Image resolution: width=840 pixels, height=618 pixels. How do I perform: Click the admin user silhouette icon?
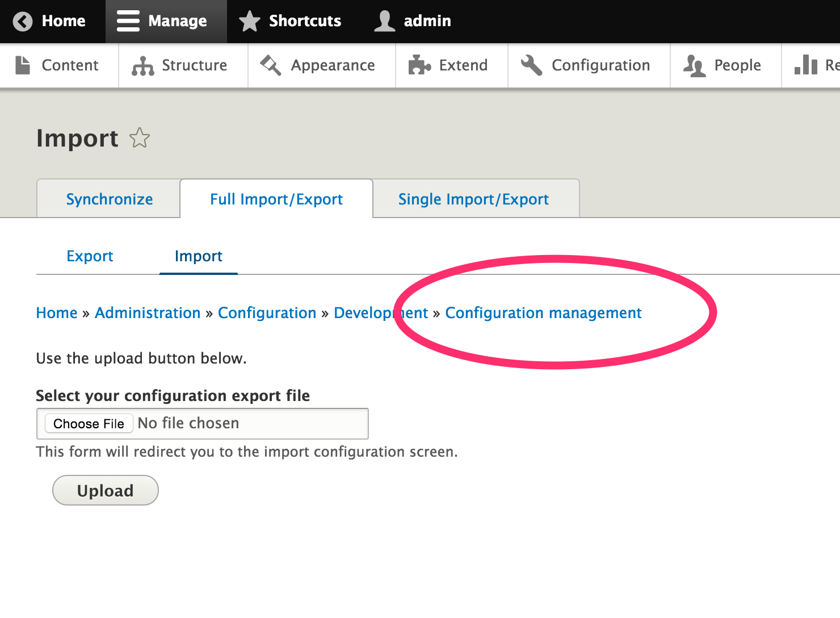[x=385, y=21]
